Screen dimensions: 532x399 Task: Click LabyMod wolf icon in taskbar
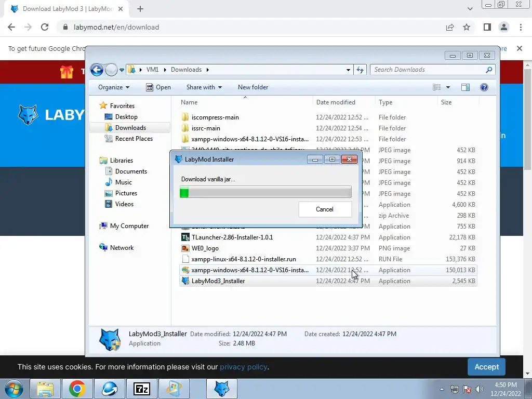point(221,389)
